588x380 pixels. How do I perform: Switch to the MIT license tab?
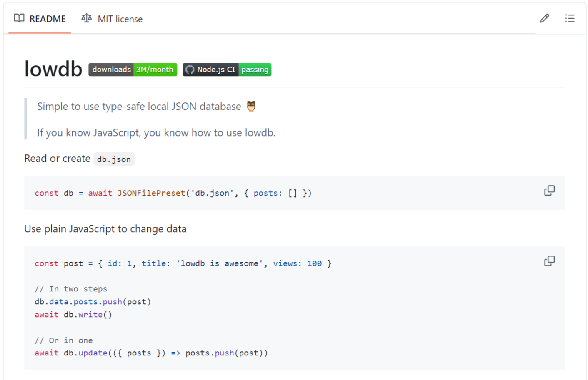click(112, 19)
